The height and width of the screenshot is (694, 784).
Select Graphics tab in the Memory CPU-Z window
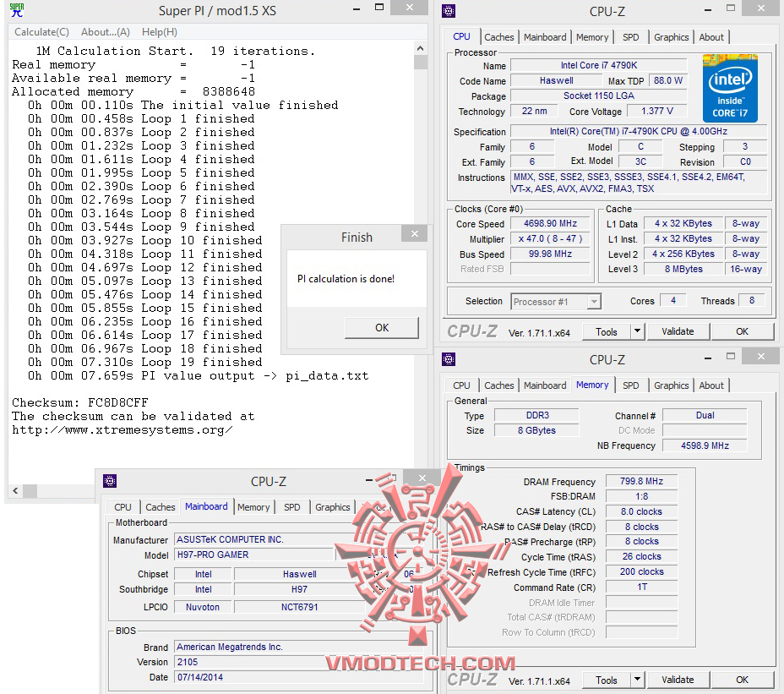pos(671,385)
